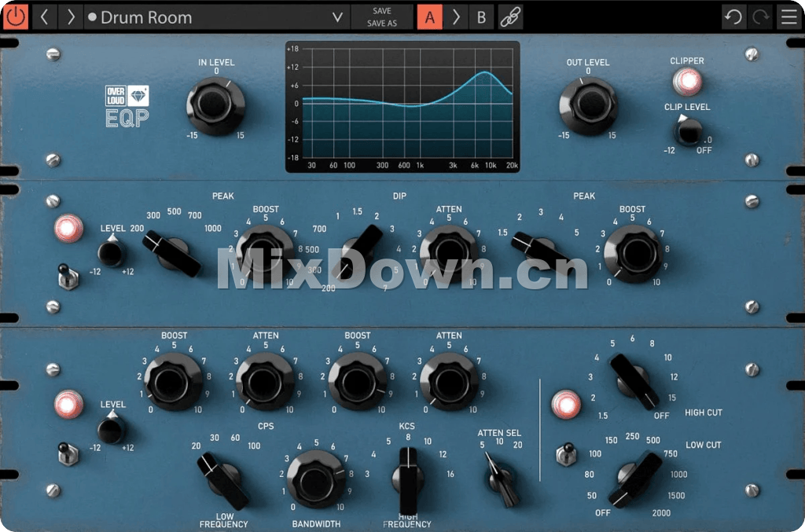Expand the preset list chevron
Image resolution: width=805 pixels, height=532 pixels.
tap(337, 17)
